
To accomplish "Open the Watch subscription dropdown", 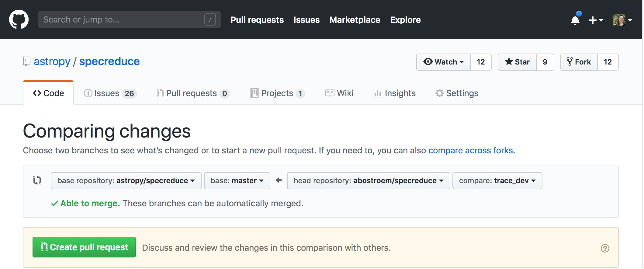I will (x=443, y=62).
